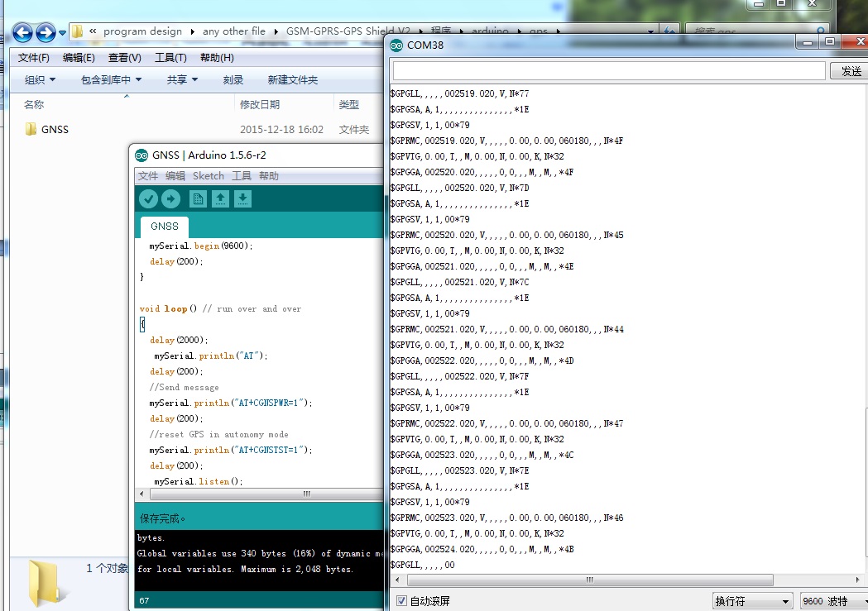Open the 查看(V) menu in Explorer
Image resolution: width=868 pixels, height=611 pixels.
click(125, 58)
